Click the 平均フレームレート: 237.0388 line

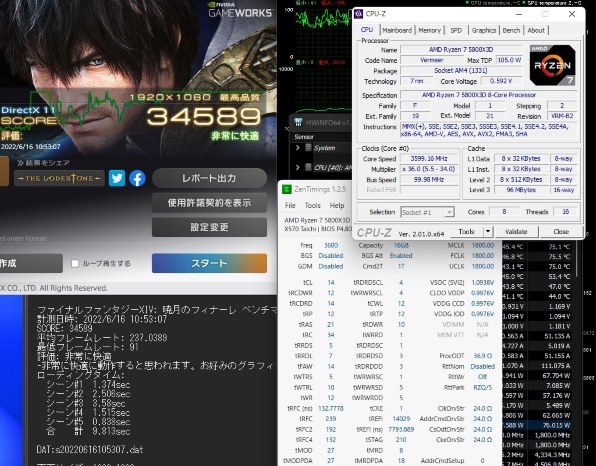[102, 338]
